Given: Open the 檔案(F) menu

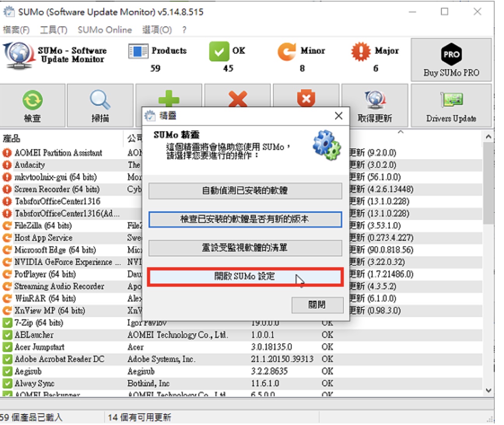Looking at the screenshot, I should 16,30.
